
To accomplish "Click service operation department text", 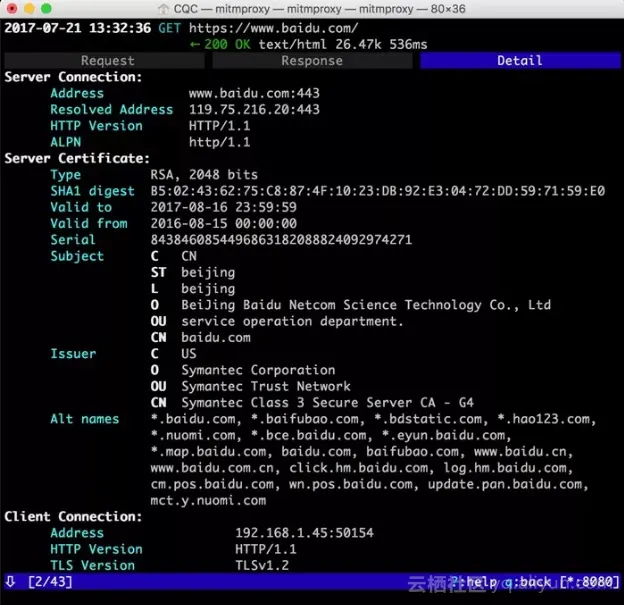I will pos(292,322).
